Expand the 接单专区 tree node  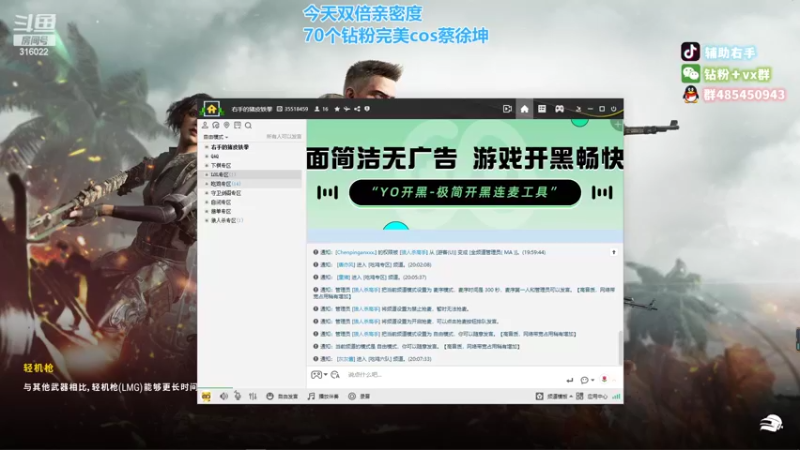click(207, 211)
